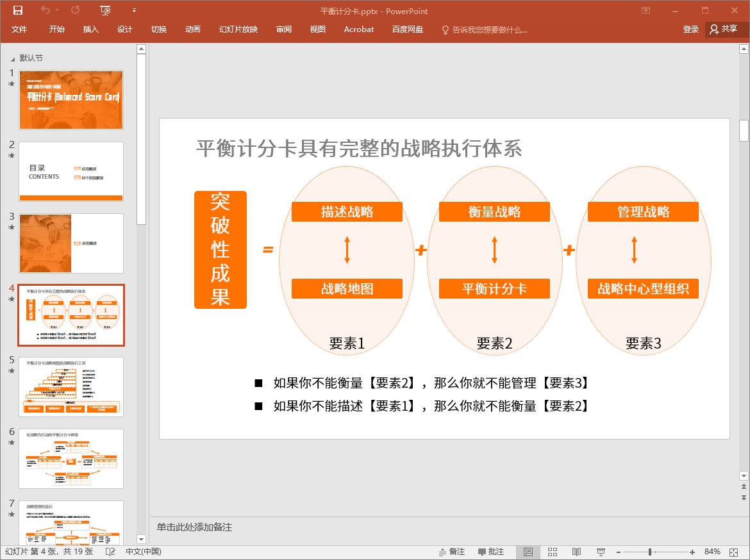Open the 插入 ribbon tab
The image size is (750, 560).
point(91,29)
